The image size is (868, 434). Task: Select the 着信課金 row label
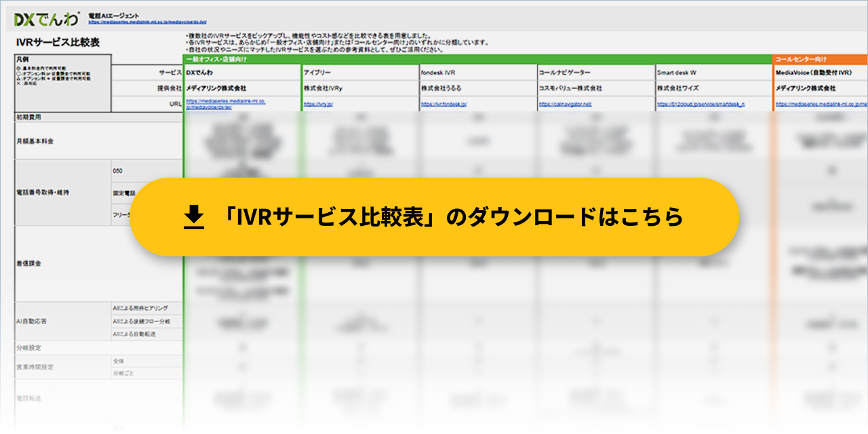(x=27, y=263)
